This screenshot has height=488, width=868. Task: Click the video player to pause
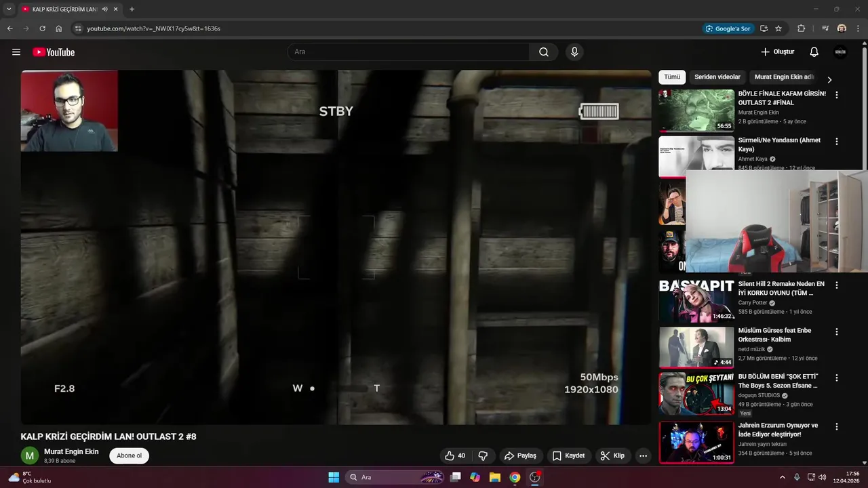336,247
